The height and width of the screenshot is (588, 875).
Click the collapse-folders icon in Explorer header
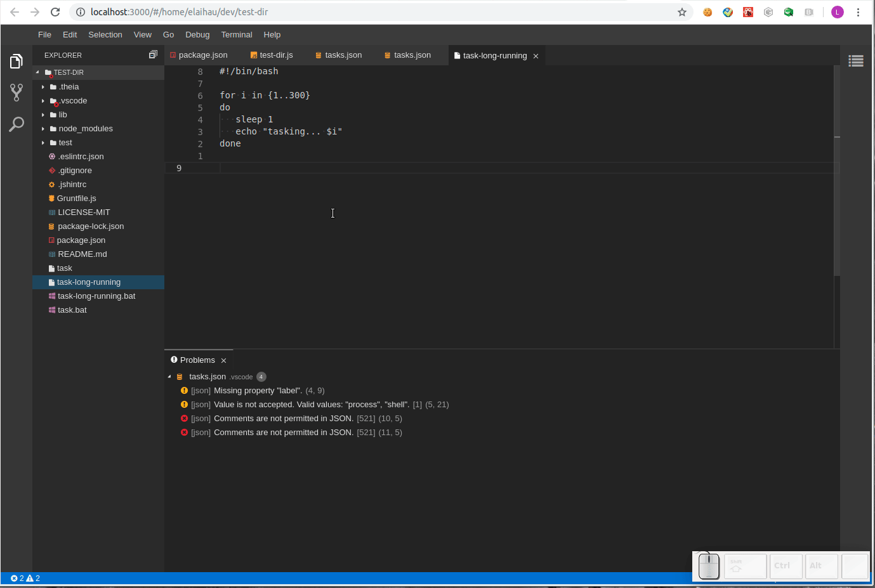(x=152, y=55)
